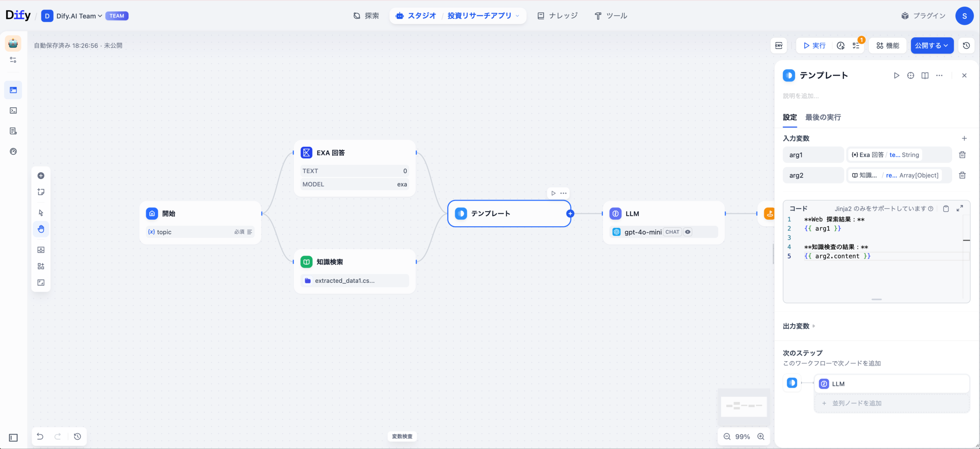Select the pointer mode tool
Image resolution: width=980 pixels, height=449 pixels.
click(41, 213)
